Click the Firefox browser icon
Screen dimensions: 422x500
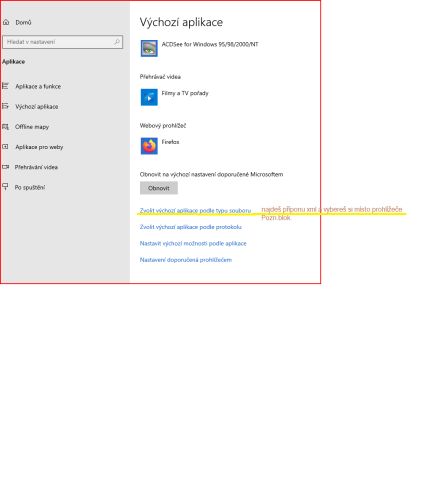pyautogui.click(x=149, y=146)
